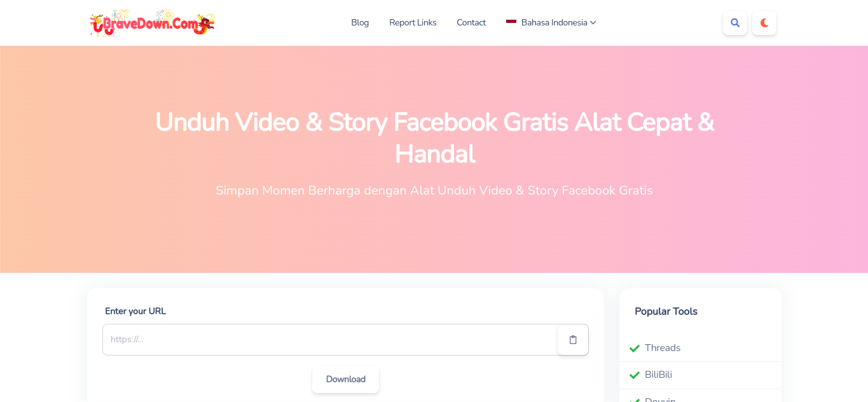Click the 'Unduh Video & Story Facebook Gratis' headline
Viewport: 868px width, 402px height.
tap(435, 137)
